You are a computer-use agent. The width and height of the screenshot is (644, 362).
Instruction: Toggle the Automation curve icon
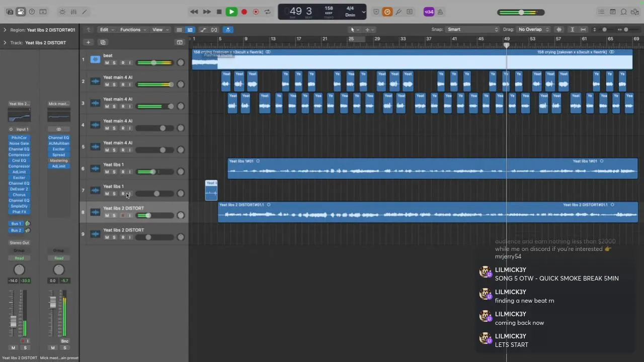tap(203, 30)
